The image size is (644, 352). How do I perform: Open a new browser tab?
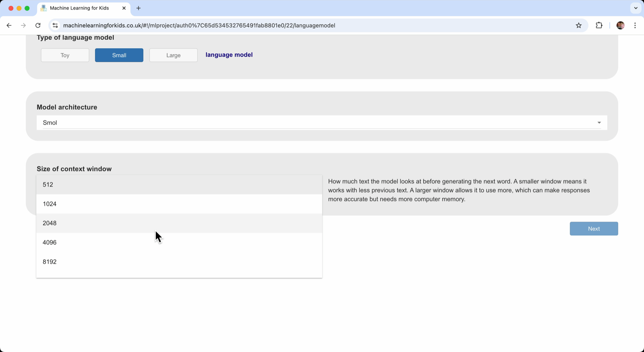tap(138, 8)
